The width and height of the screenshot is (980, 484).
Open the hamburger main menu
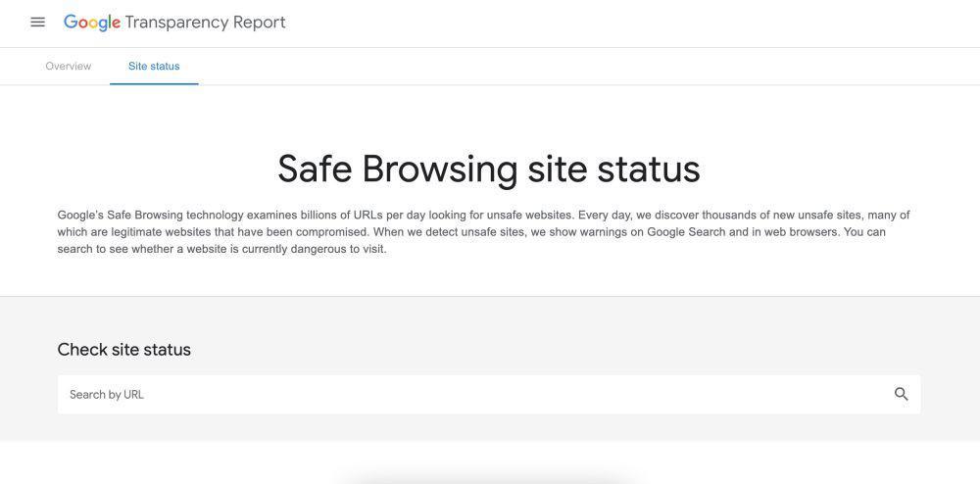(x=37, y=22)
